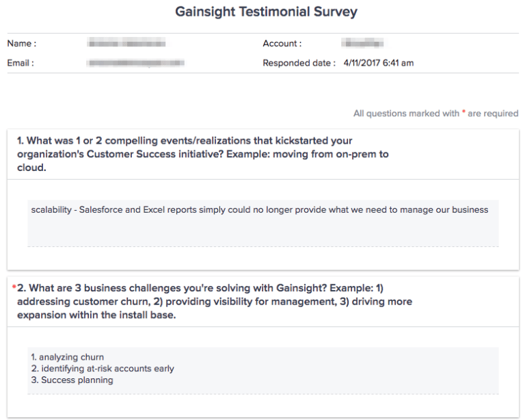Select the blurred respondent name value
The image size is (525, 420).
coord(127,44)
